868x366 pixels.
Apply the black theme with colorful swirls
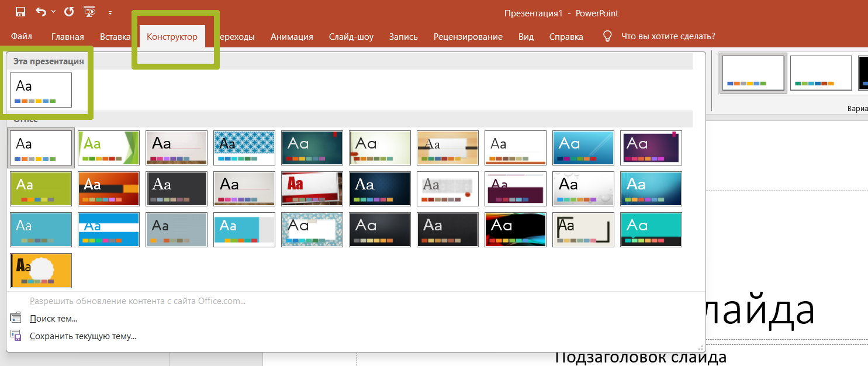tap(516, 229)
